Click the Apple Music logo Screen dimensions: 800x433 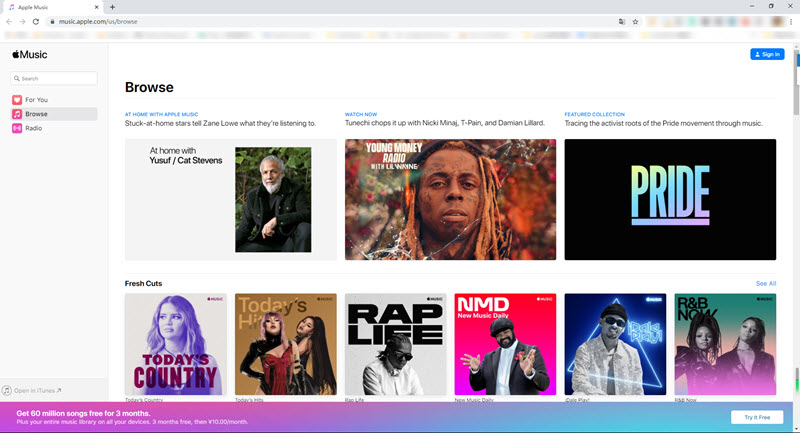click(x=30, y=55)
